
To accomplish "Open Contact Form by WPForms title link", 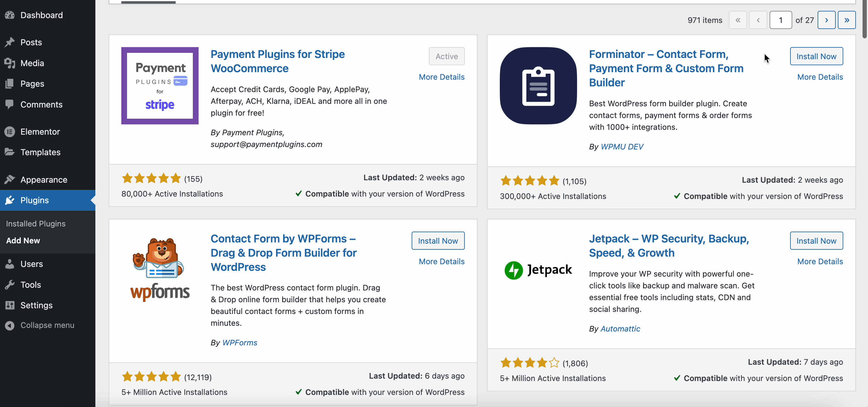I will (x=283, y=253).
